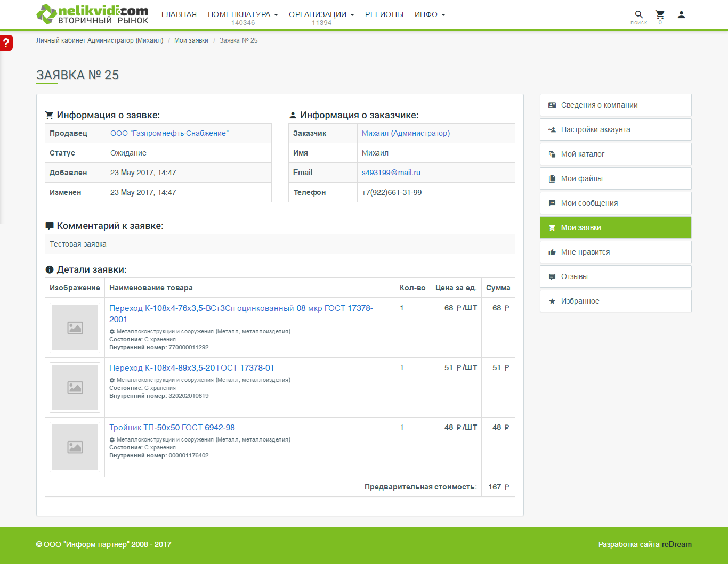
Task: Click the thumbs-up icon beside Мне нравится
Action: tap(552, 252)
